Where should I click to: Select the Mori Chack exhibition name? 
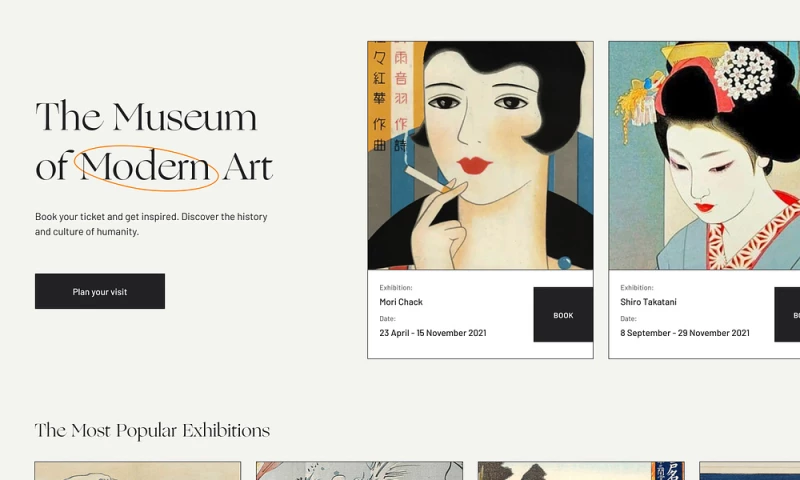[x=401, y=302]
